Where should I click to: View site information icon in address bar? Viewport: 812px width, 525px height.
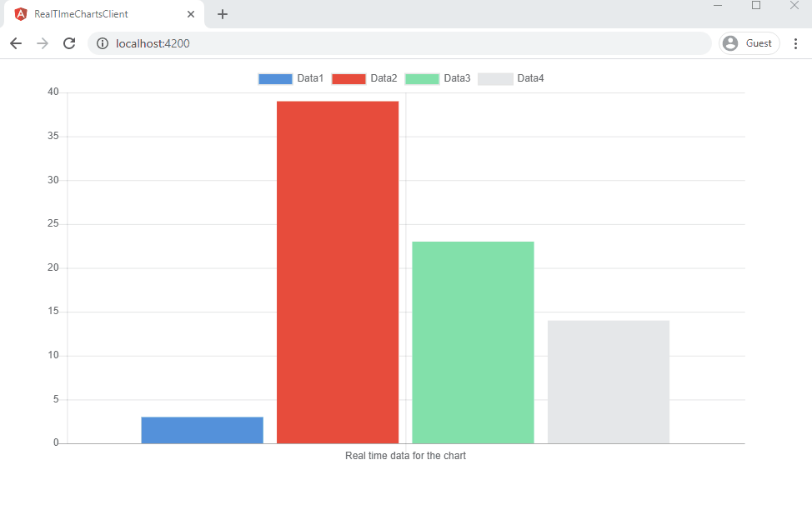pos(103,43)
